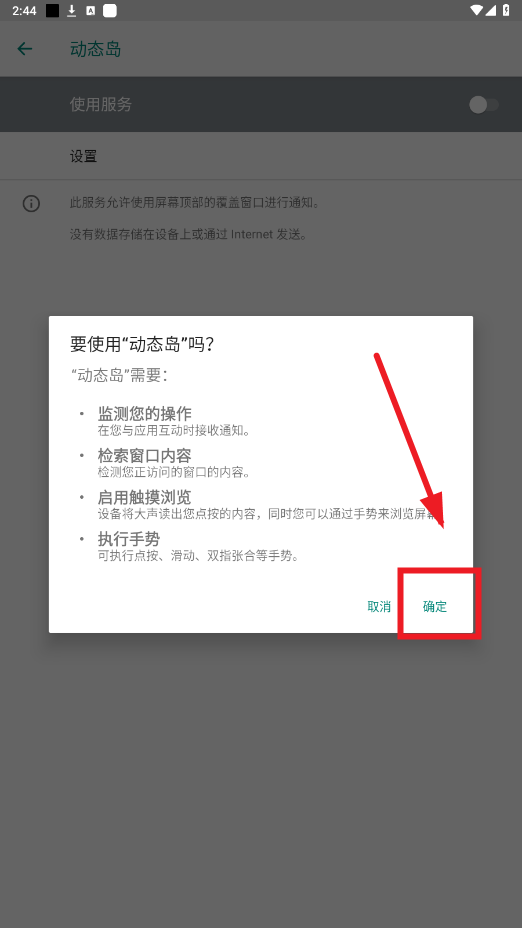Dismiss dialog with 取消 button
The image size is (522, 928).
(379, 606)
